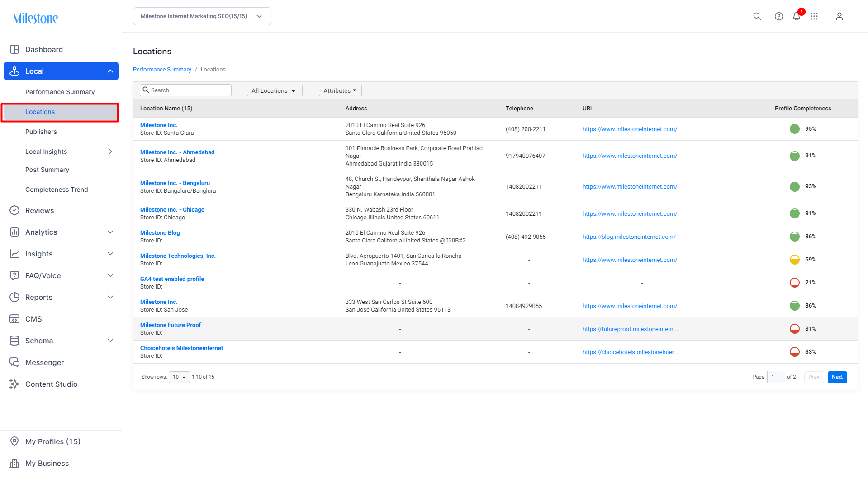
Task: Open the notifications bell
Action: click(797, 16)
